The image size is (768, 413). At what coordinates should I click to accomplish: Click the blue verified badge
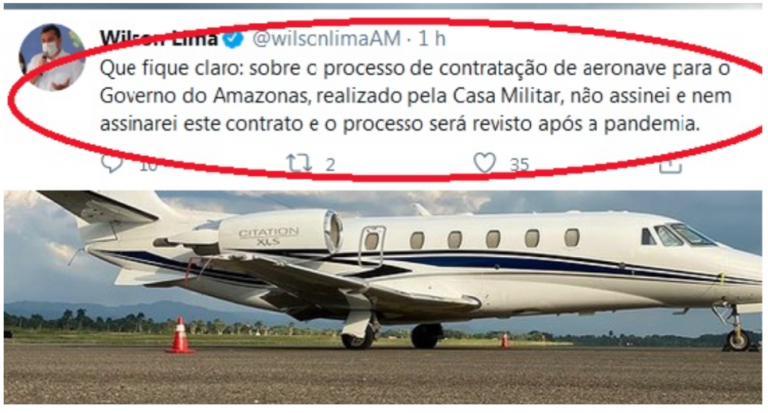(x=233, y=39)
